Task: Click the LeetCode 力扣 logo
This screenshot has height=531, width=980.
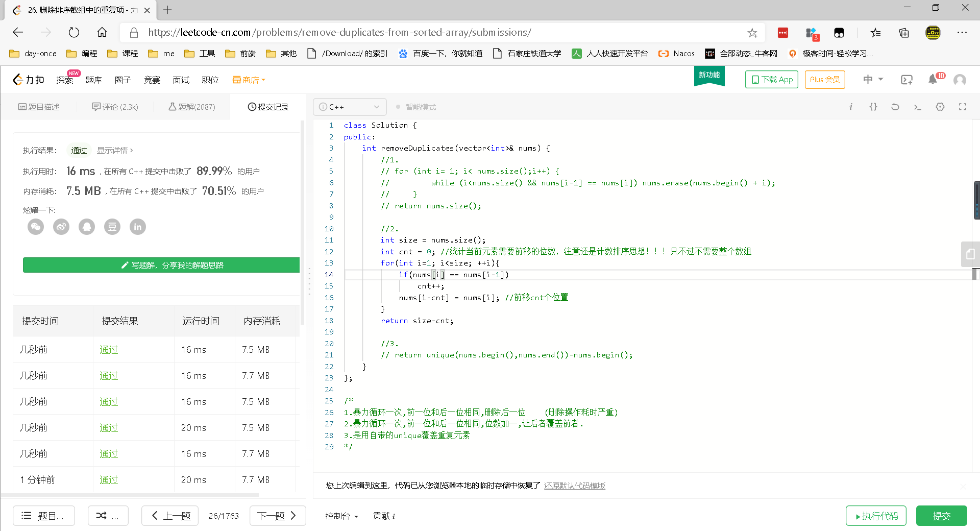Action: (29, 80)
